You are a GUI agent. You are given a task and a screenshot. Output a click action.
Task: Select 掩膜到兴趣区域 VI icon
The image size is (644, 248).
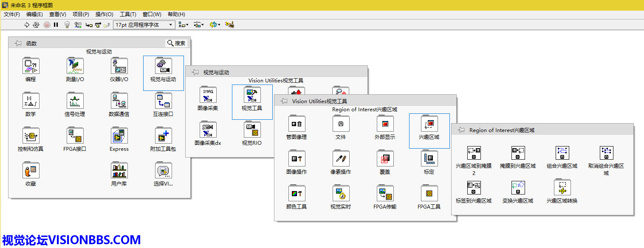(518, 153)
